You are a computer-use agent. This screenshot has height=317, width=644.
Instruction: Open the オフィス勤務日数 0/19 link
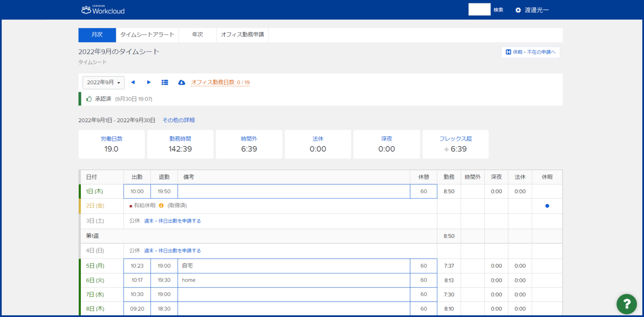[x=220, y=83]
